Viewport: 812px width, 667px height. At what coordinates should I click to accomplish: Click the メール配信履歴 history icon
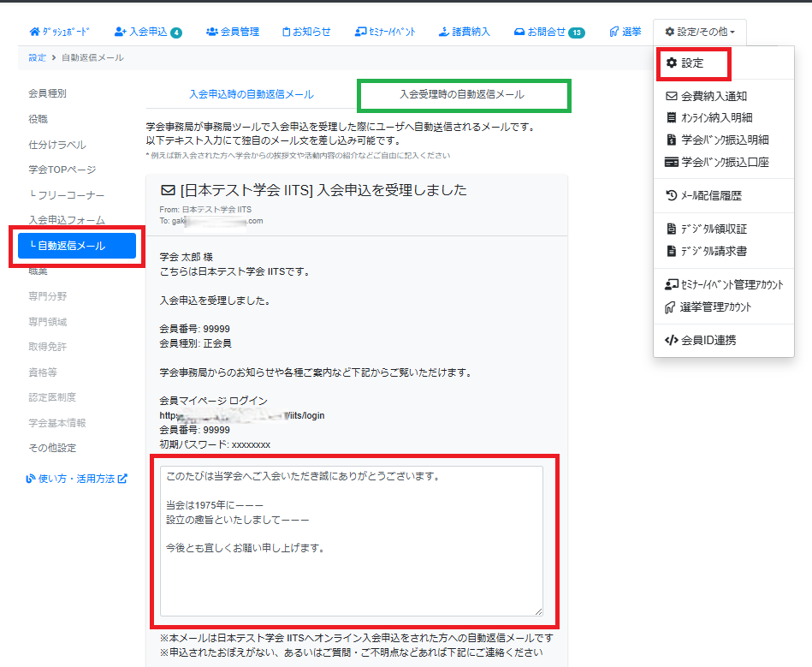click(x=671, y=196)
